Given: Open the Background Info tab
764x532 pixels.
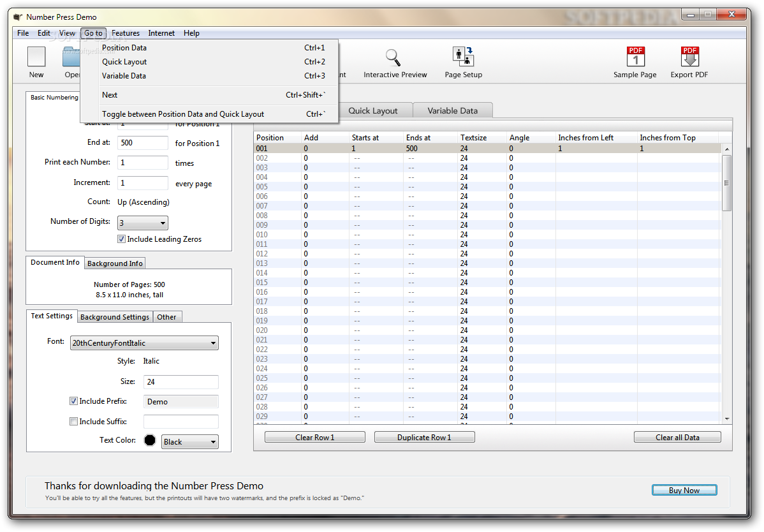Looking at the screenshot, I should pos(115,263).
